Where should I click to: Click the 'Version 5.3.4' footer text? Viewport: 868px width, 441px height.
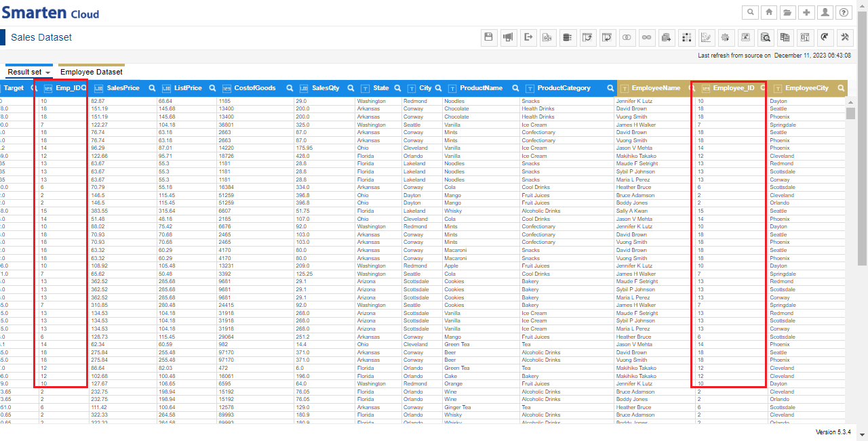(x=833, y=432)
